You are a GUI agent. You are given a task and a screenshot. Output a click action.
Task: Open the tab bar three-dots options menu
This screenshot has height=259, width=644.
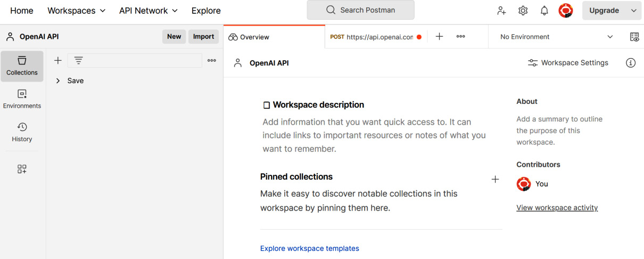coord(461,36)
